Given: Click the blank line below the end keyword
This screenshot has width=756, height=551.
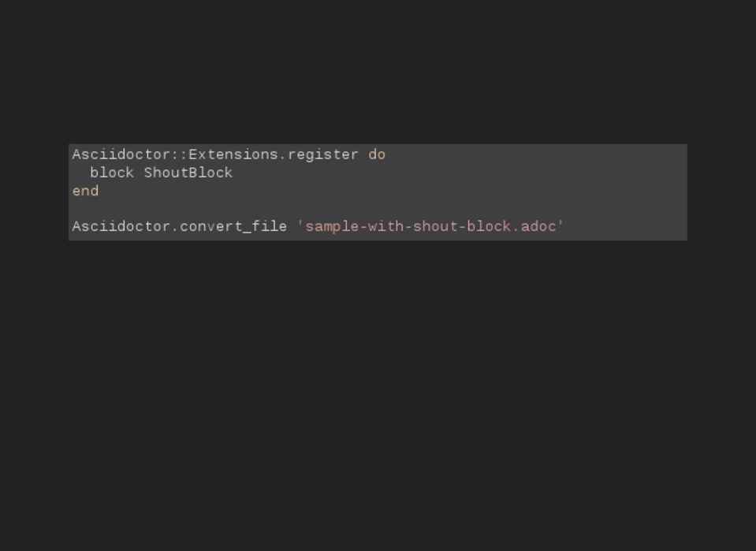Looking at the screenshot, I should tap(315, 209).
